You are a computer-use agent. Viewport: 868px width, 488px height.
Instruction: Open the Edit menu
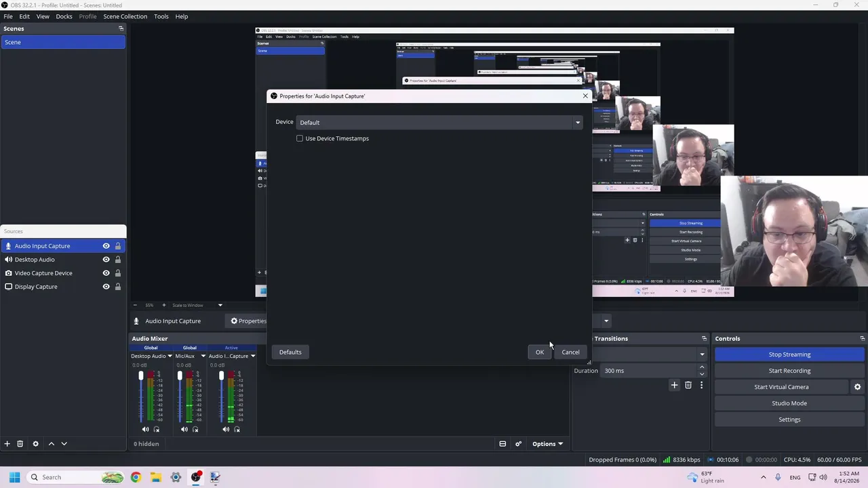pyautogui.click(x=24, y=16)
